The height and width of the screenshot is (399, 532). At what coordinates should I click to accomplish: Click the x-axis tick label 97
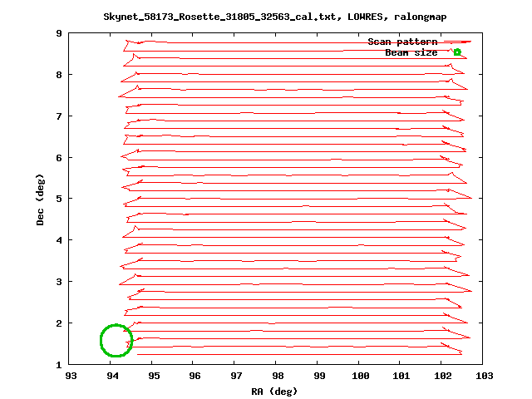236,376
